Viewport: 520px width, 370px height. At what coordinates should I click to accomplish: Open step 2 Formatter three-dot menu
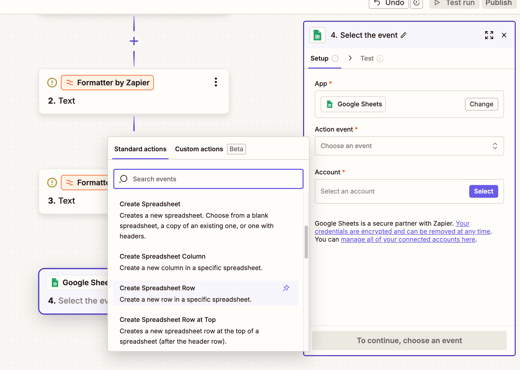216,82
